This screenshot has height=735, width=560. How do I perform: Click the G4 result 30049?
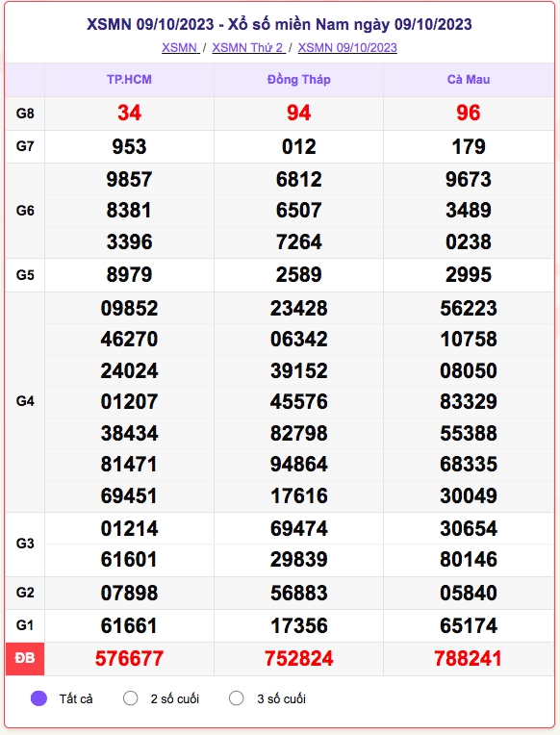tap(469, 496)
